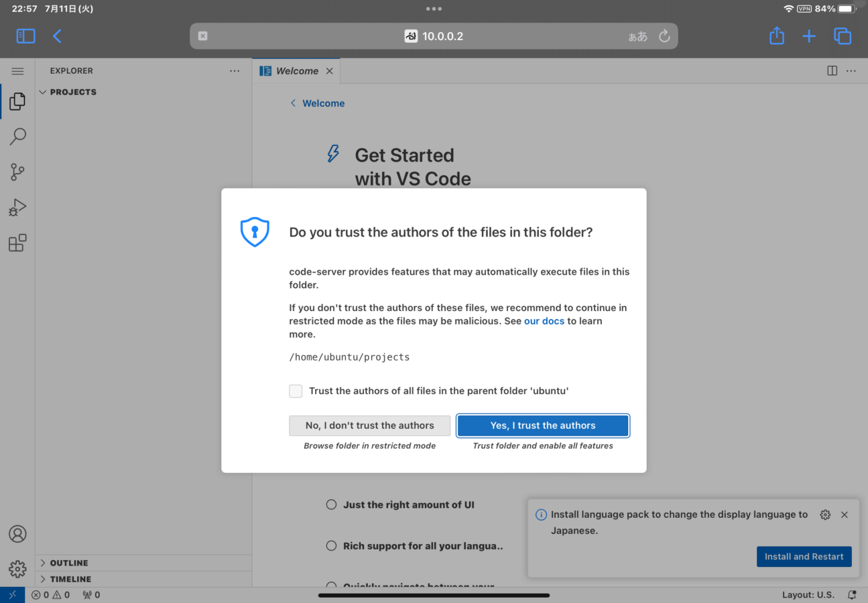868x603 pixels.
Task: Click the ports forwarded status item
Action: [91, 595]
